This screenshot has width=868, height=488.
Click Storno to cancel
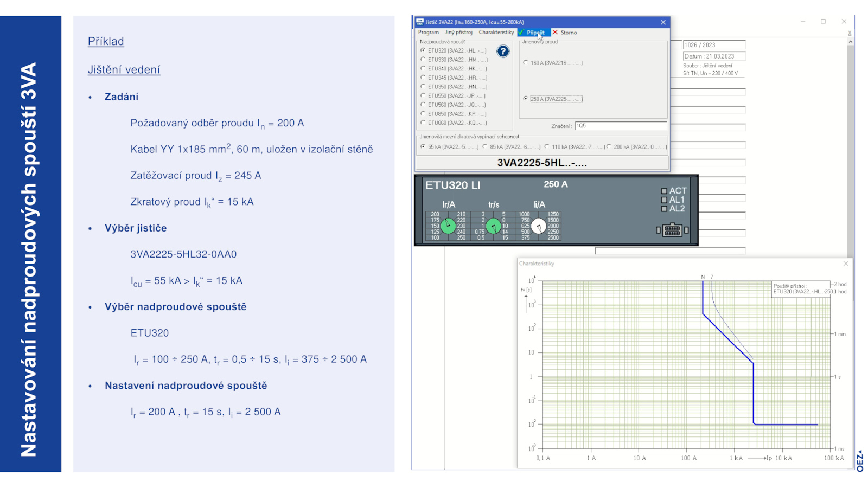pyautogui.click(x=565, y=33)
